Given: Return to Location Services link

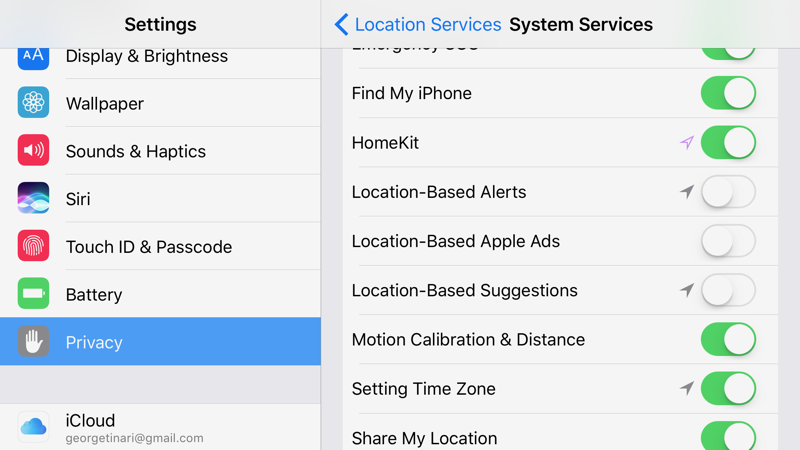Looking at the screenshot, I should (427, 24).
